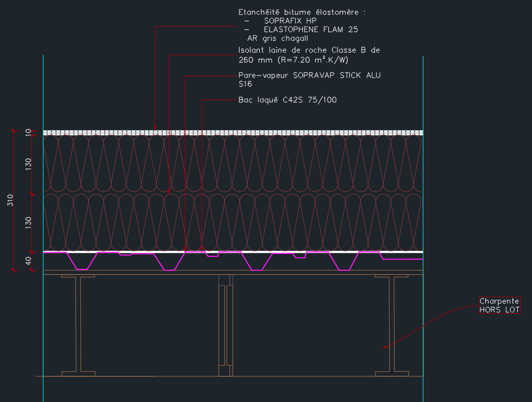Select the "Pare-vapeur SOPRAVAP STICK ALU" label

click(x=309, y=76)
